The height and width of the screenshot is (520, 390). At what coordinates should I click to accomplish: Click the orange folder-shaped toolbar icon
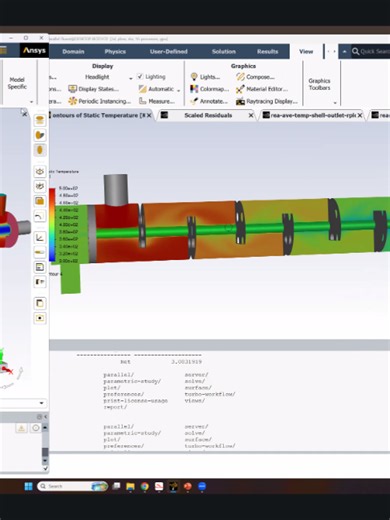(40, 201)
